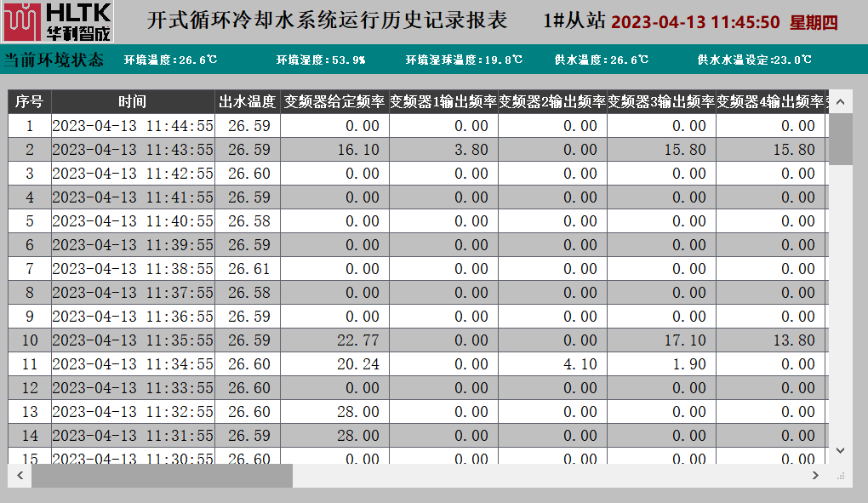Screen dimensions: 868x503
Task: Click the horizontal scrollbar left arrow
Action: tap(20, 475)
